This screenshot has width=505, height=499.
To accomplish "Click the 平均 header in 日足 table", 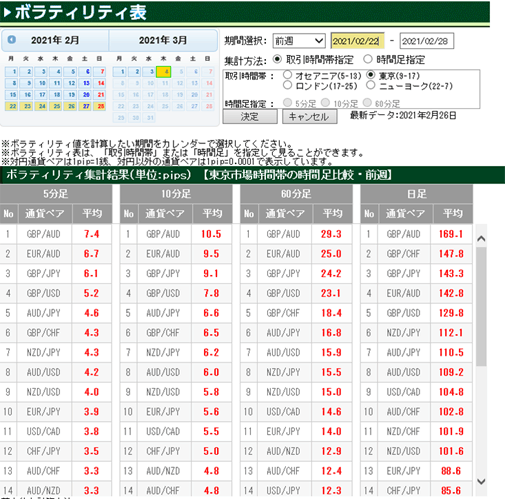I will [453, 214].
